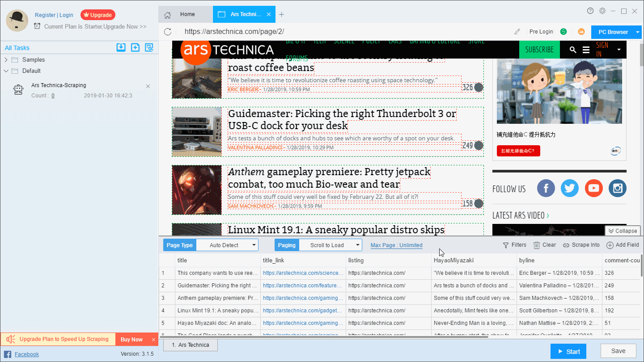
Task: Click the byline column header
Action: point(559,260)
